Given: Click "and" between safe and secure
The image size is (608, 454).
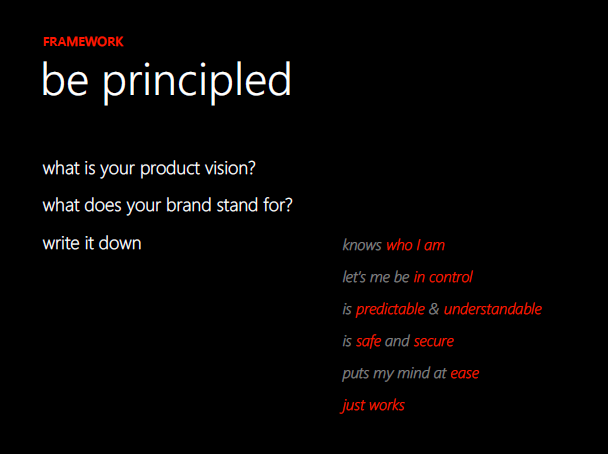Looking at the screenshot, I should click(x=397, y=341).
